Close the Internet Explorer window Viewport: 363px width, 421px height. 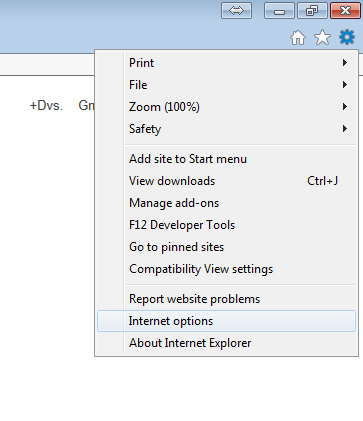(345, 11)
